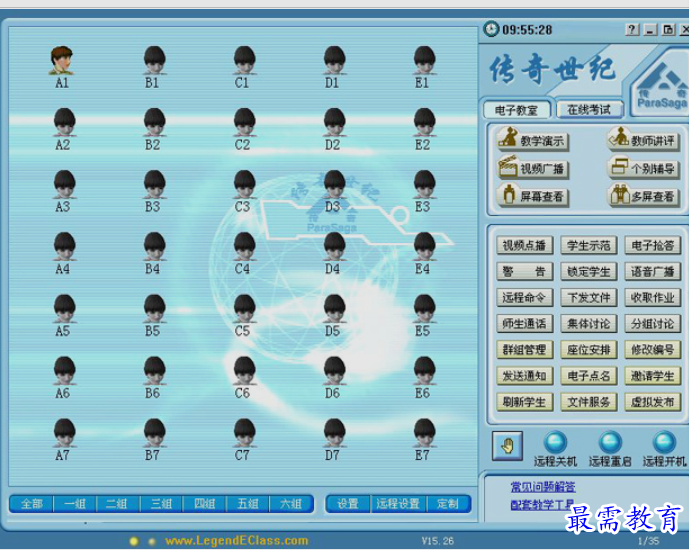Select student icon E1
Viewport: 689px width, 550px height.
424,61
